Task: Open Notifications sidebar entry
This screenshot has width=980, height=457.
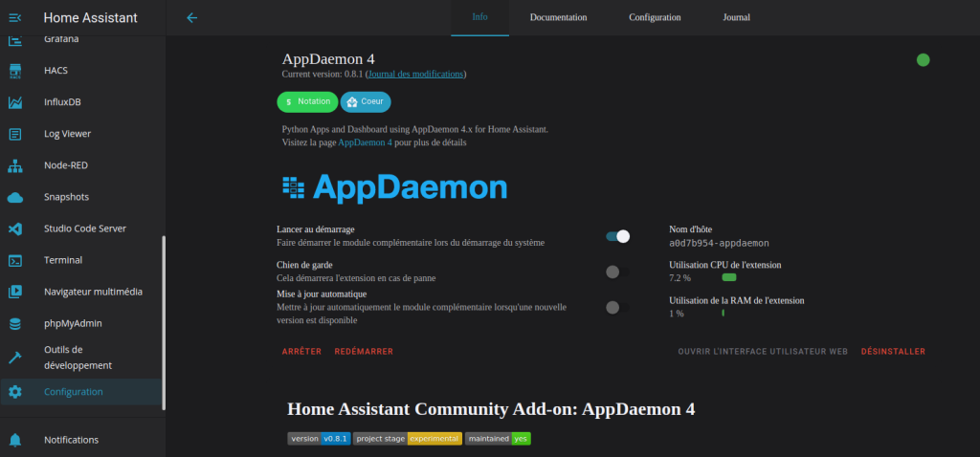Action: pyautogui.click(x=81, y=440)
